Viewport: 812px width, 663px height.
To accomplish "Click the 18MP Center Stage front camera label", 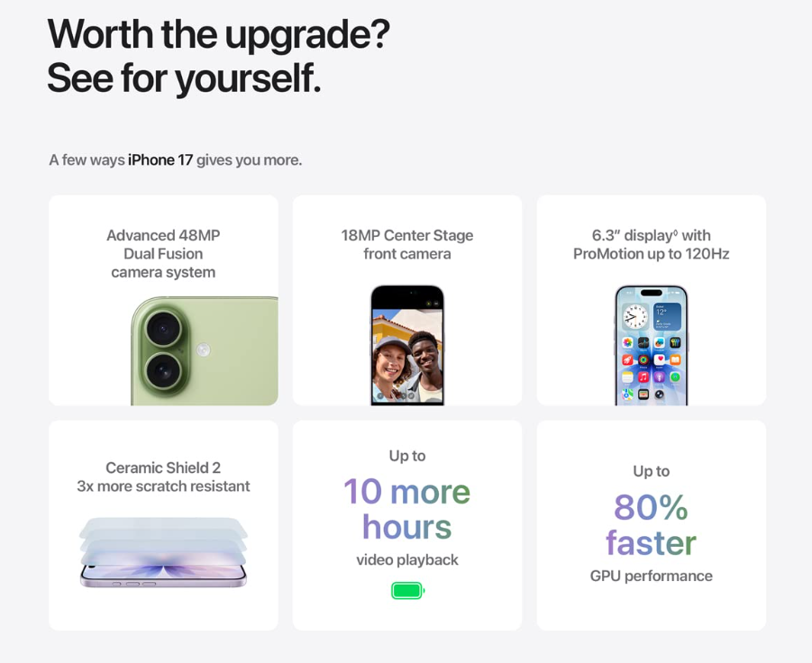I will point(407,244).
